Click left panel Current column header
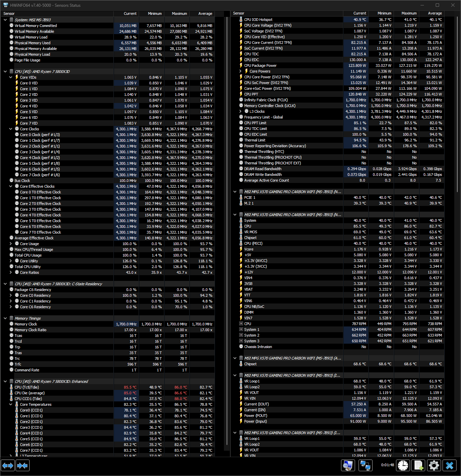461x476 pixels. 126,14
